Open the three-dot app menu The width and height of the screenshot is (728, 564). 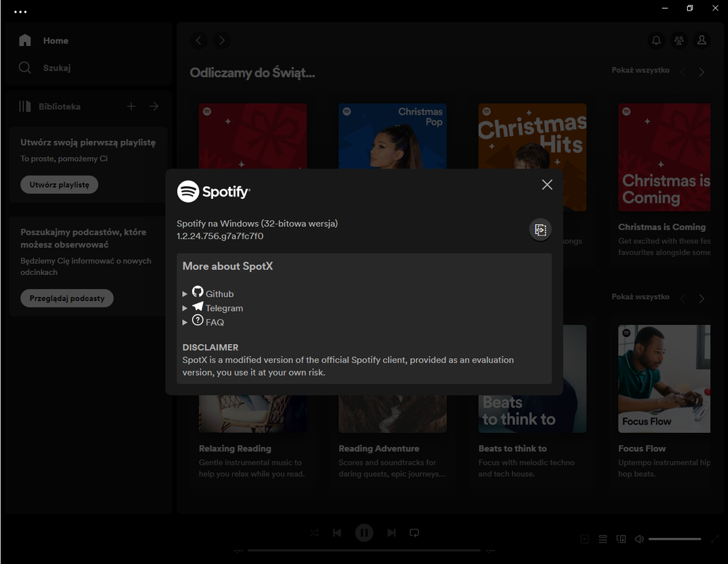coord(20,11)
